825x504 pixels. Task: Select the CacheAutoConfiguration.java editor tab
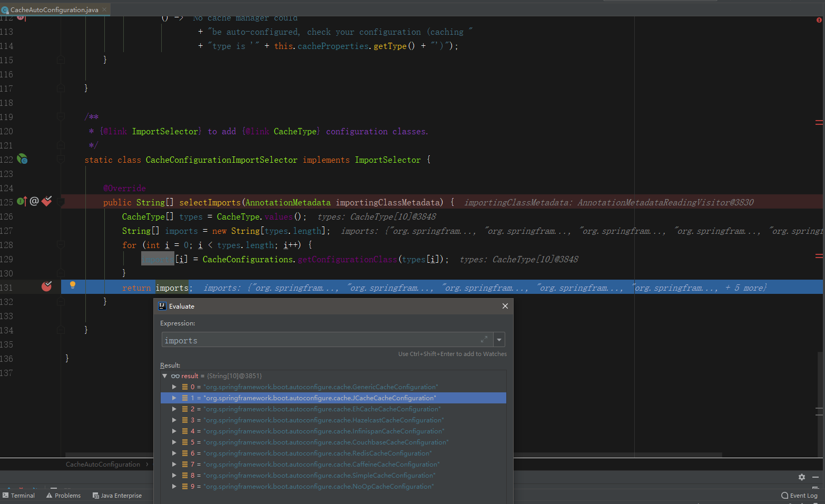[x=54, y=9]
